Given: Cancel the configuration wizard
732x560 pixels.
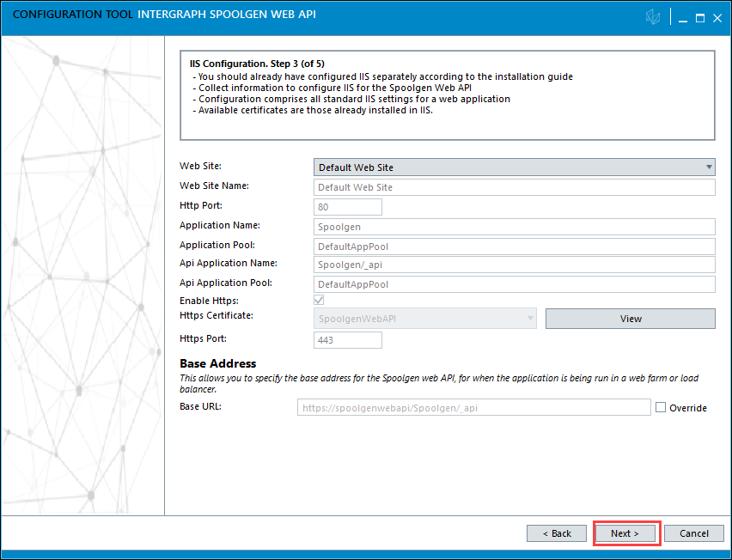Looking at the screenshot, I should 693,533.
